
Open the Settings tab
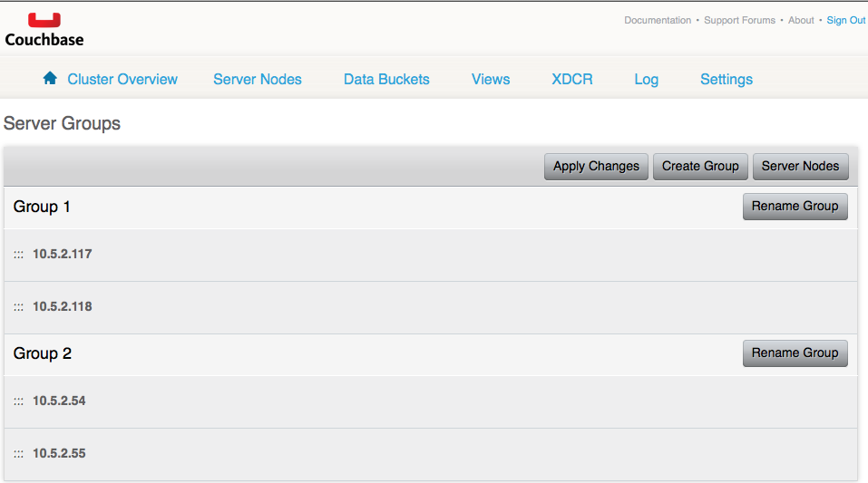727,80
